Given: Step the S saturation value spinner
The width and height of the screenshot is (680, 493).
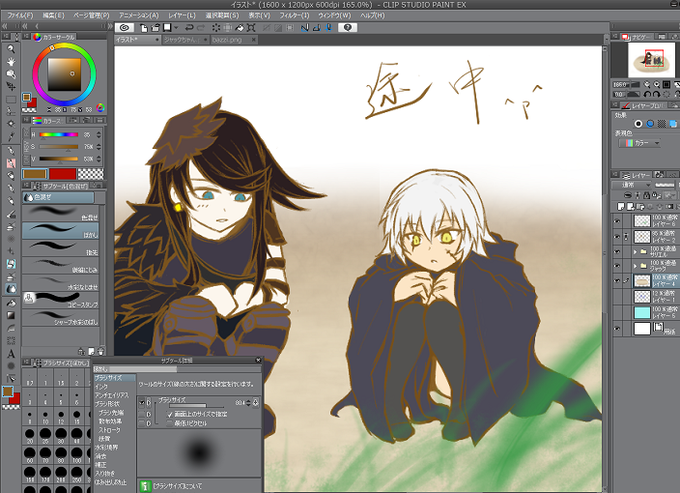Looking at the screenshot, I should coord(98,147).
